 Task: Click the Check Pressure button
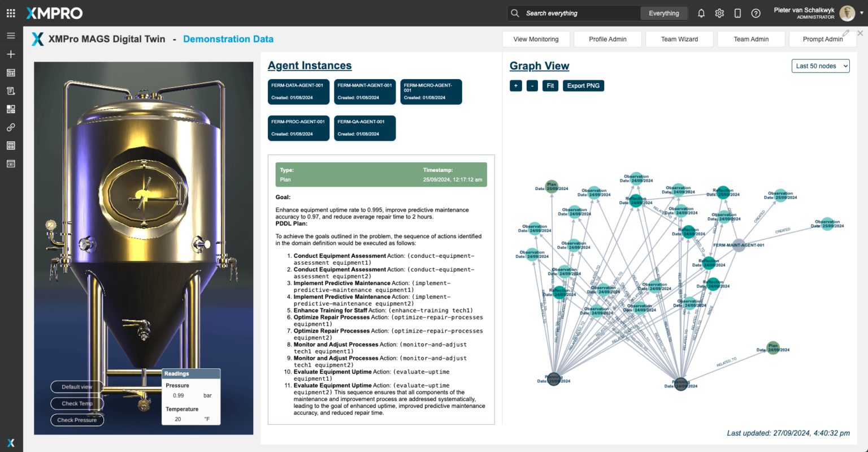pyautogui.click(x=77, y=420)
